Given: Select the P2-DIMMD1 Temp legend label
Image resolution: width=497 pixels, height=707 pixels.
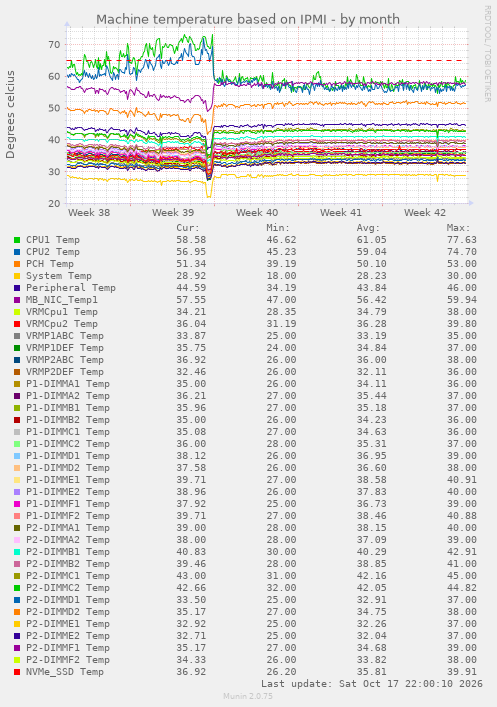Looking at the screenshot, I should 68,600.
